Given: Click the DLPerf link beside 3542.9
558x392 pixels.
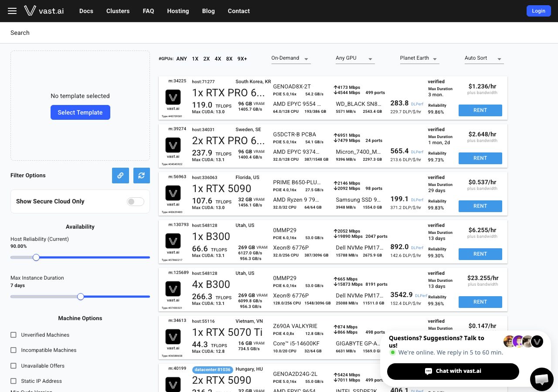Looking at the screenshot, I should 421,296.
